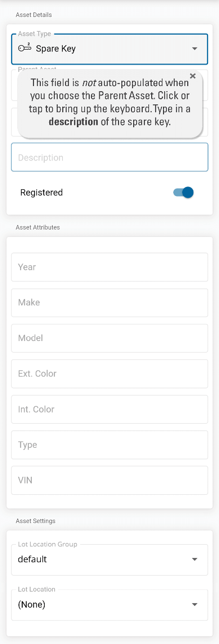Toggle the Registered switch off
This screenshot has width=219, height=644.
(x=184, y=192)
